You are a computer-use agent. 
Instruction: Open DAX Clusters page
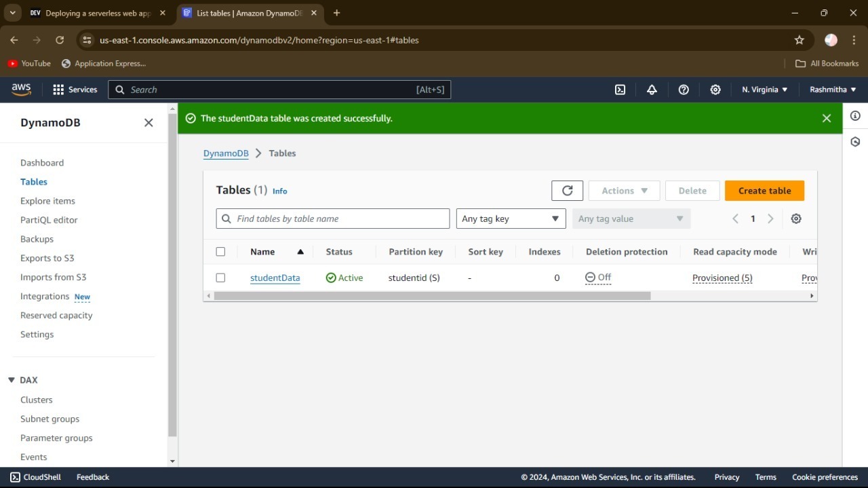point(37,400)
